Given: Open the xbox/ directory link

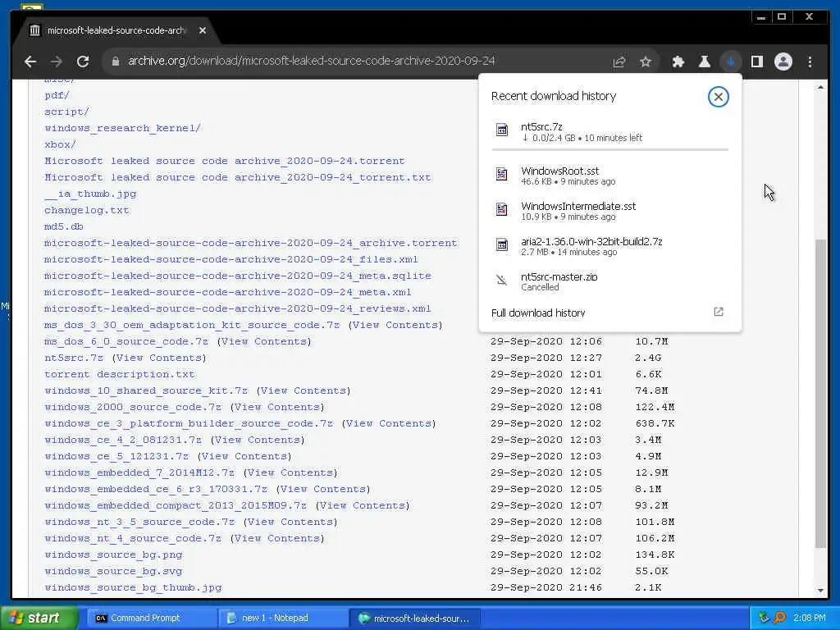Looking at the screenshot, I should (60, 144).
